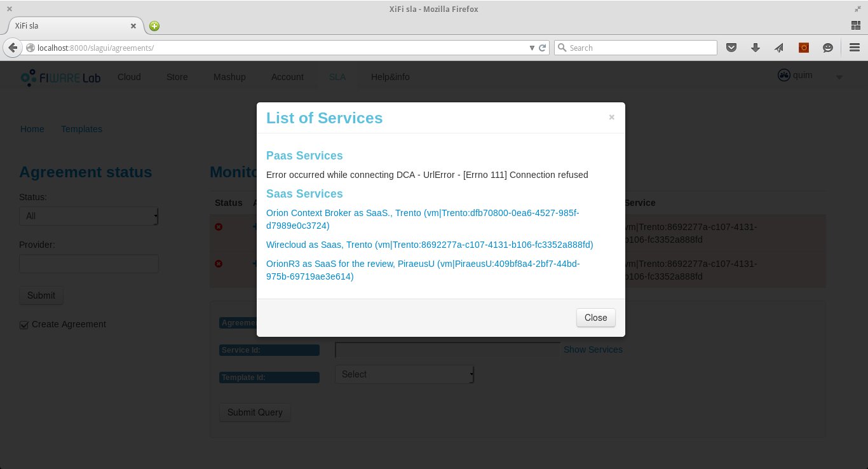Click the tab groups grid icon
The image size is (868, 469).
[855, 25]
